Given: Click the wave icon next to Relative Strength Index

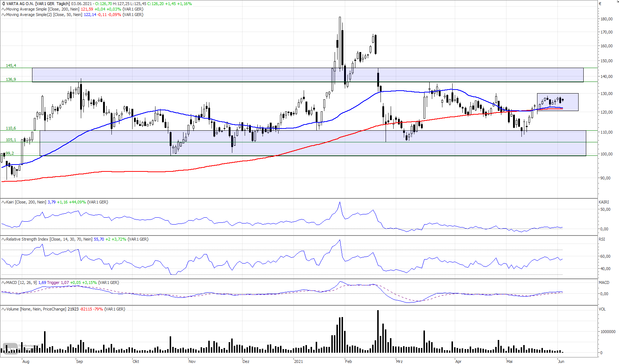Looking at the screenshot, I should pyautogui.click(x=4, y=239).
